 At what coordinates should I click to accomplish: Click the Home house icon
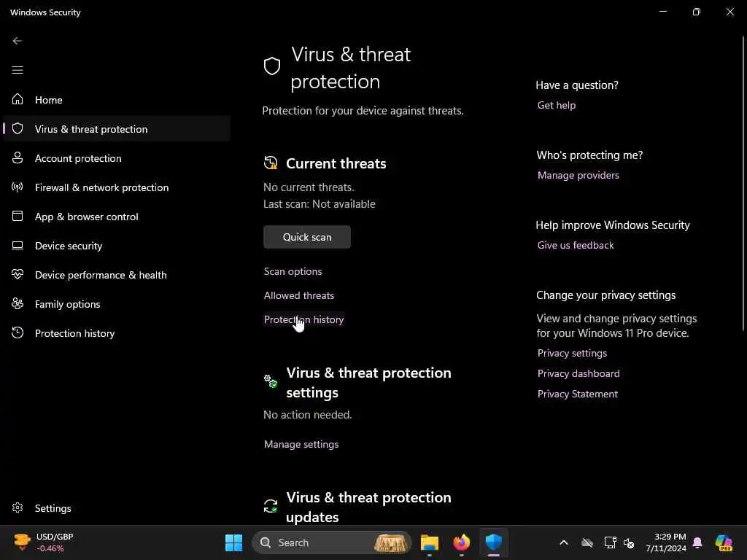click(x=18, y=99)
